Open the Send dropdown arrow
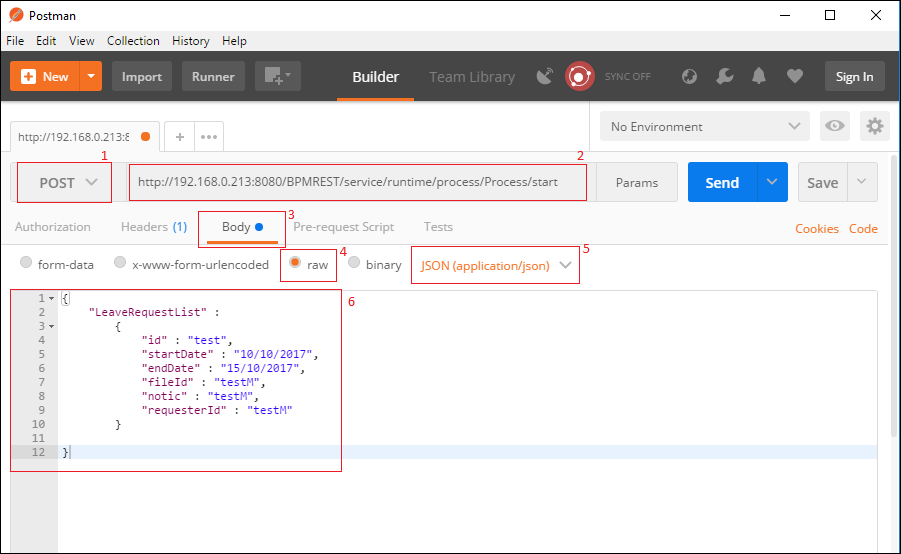The width and height of the screenshot is (901, 554). tap(772, 182)
